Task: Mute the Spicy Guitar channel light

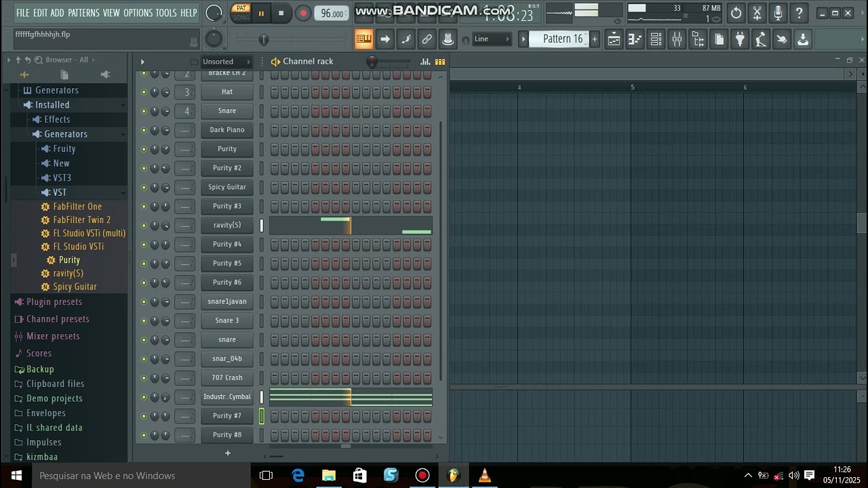Action: coord(143,187)
